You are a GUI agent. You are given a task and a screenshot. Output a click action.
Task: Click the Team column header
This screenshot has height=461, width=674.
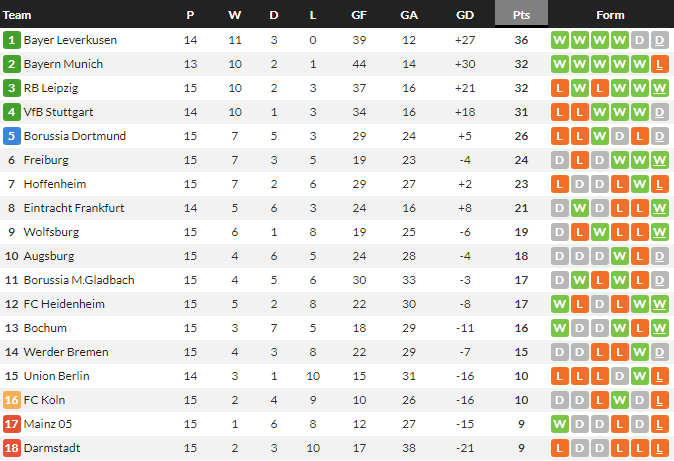(18, 15)
